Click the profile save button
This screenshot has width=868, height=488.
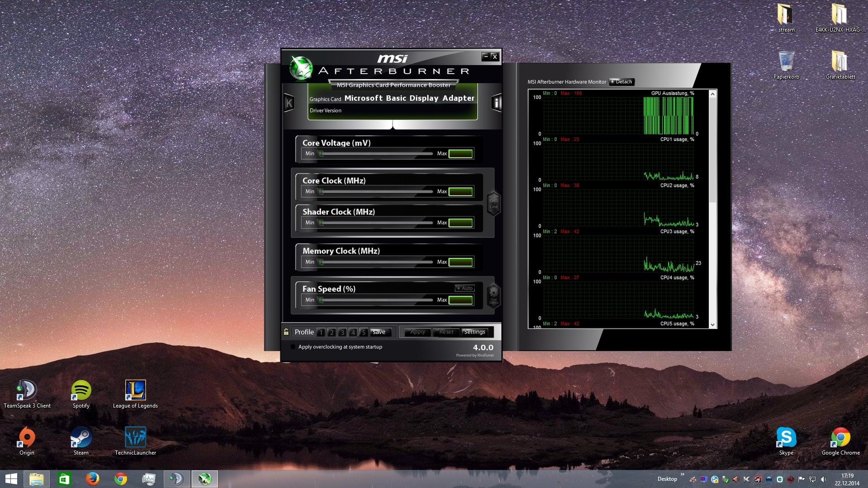(x=380, y=332)
